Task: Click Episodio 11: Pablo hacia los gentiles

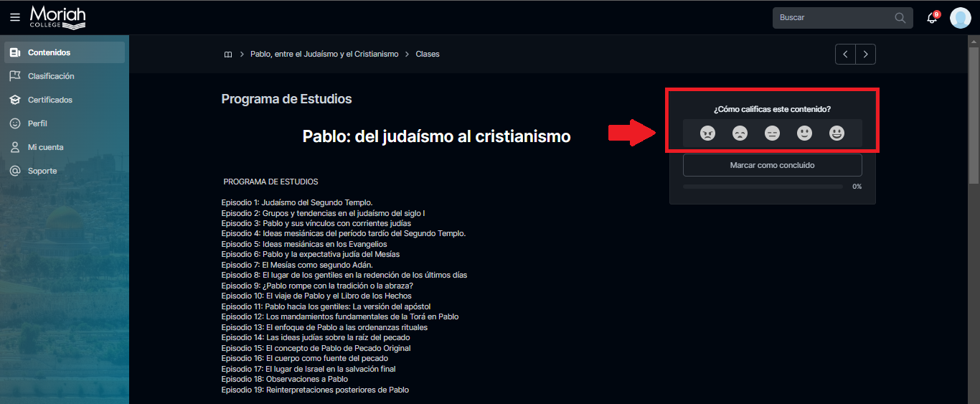Action: 326,306
